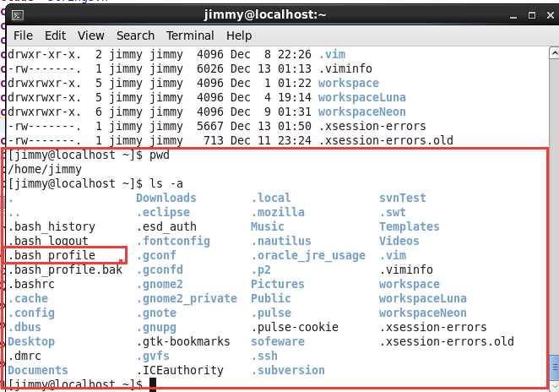Viewport: 559px width, 392px height.
Task: Click the svnTest directory name
Action: [403, 198]
